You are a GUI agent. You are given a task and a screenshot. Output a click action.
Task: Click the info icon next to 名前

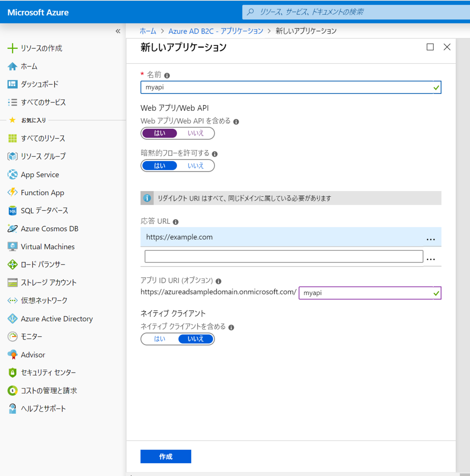[x=167, y=75]
